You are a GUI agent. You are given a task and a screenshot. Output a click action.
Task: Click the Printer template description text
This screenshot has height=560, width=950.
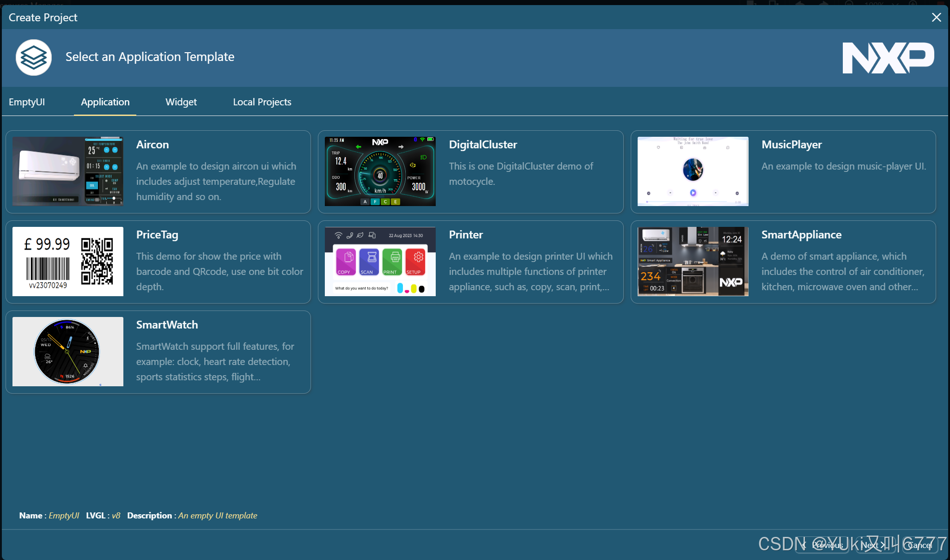pyautogui.click(x=530, y=272)
